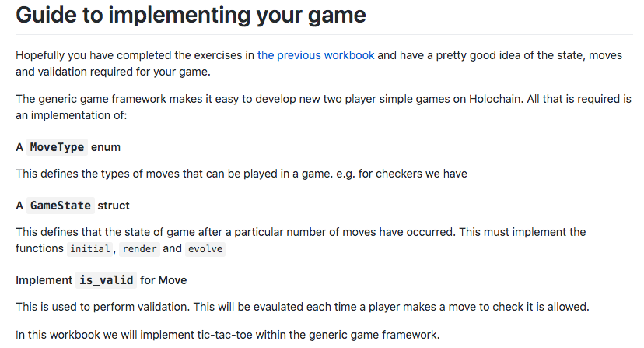Click the initial function code label

coord(90,249)
